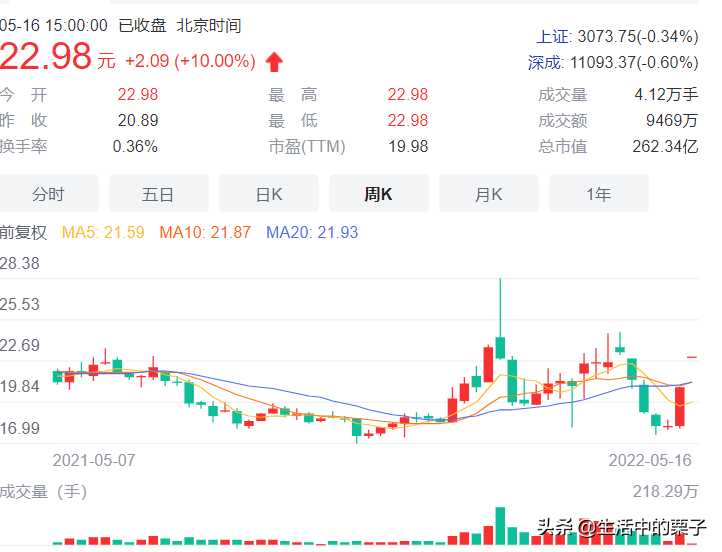Image resolution: width=722 pixels, height=552 pixels.
Task: Click the last red candlestick on the chart
Action: pyautogui.click(x=680, y=407)
